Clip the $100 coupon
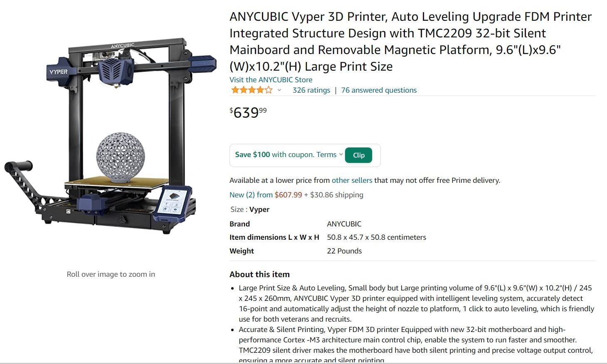607x364 pixels. click(x=358, y=155)
